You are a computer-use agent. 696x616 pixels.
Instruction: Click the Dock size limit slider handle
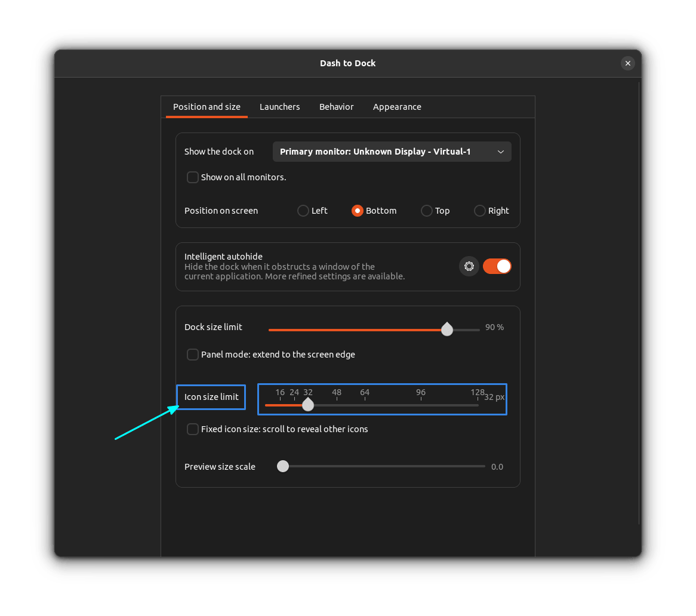pyautogui.click(x=447, y=329)
